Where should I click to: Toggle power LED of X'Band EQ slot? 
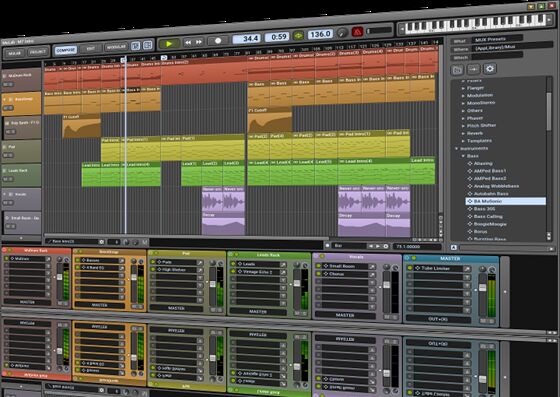(78, 267)
